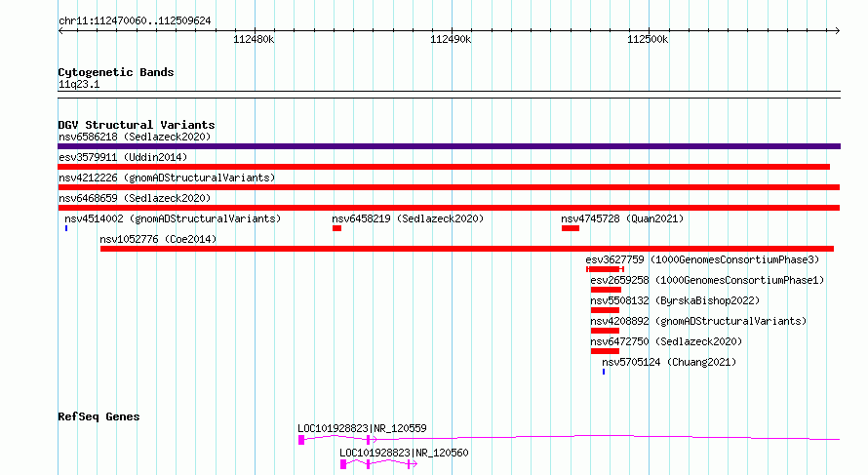868x475 pixels.
Task: Click the red nsv6468659 variant bar
Action: (x=449, y=208)
